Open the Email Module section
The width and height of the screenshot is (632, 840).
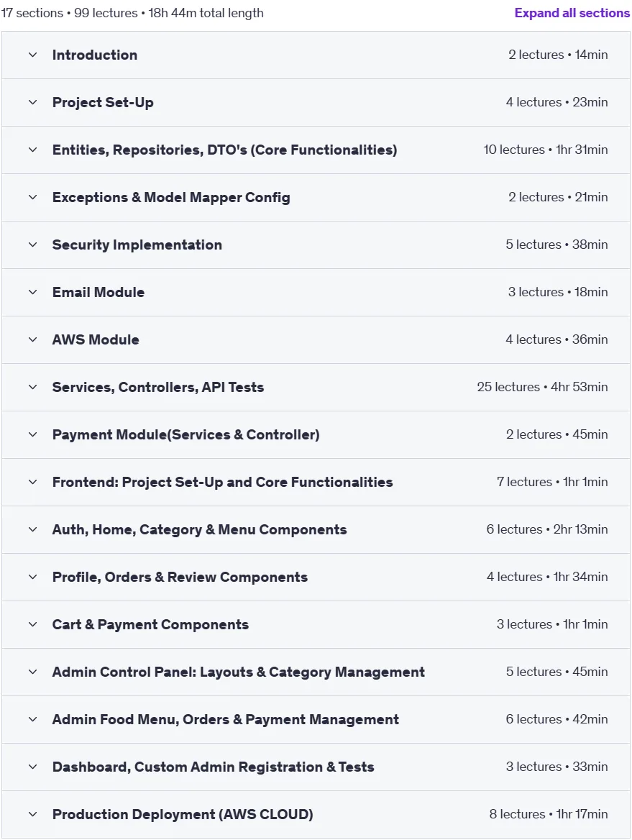point(99,292)
